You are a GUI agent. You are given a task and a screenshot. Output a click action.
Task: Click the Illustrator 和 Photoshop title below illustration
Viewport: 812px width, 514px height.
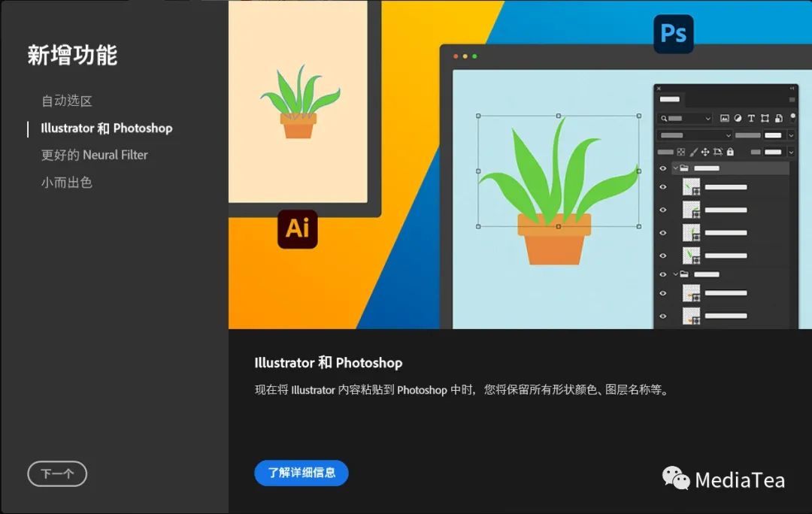tap(329, 363)
